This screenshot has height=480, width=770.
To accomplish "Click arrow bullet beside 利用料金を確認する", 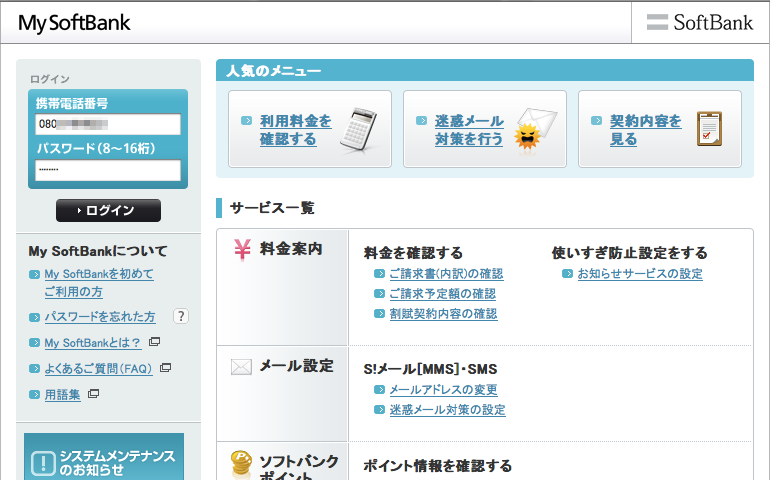I will point(247,120).
